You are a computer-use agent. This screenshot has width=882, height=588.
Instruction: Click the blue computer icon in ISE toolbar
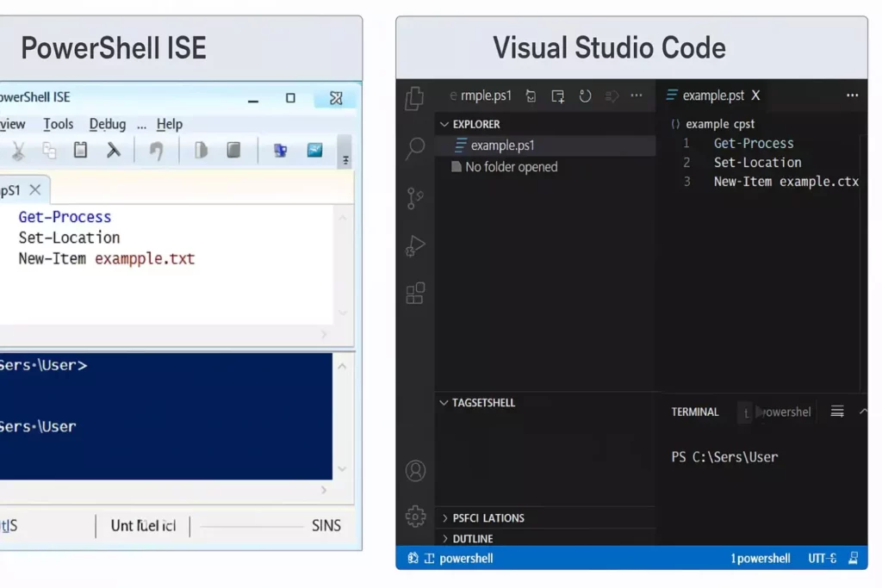pyautogui.click(x=280, y=150)
